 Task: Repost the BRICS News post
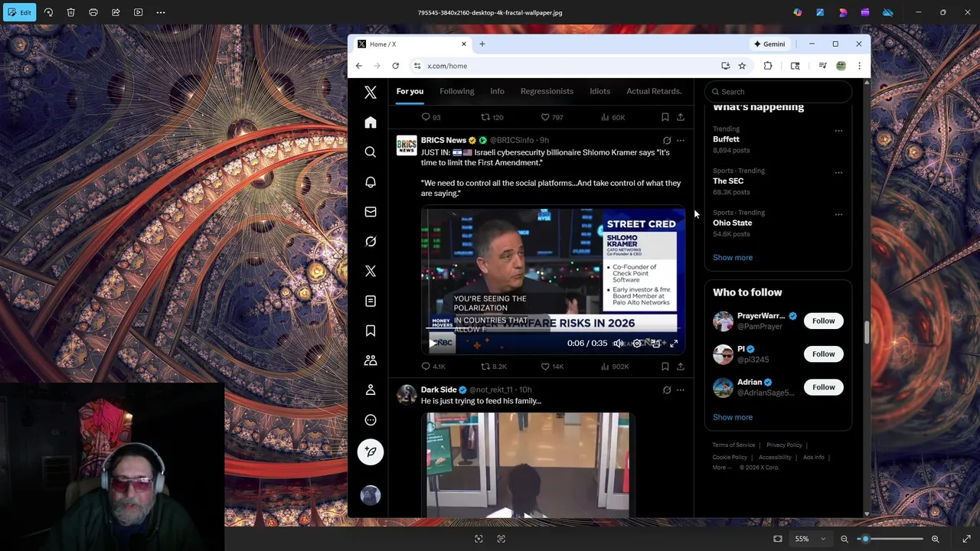pyautogui.click(x=493, y=367)
